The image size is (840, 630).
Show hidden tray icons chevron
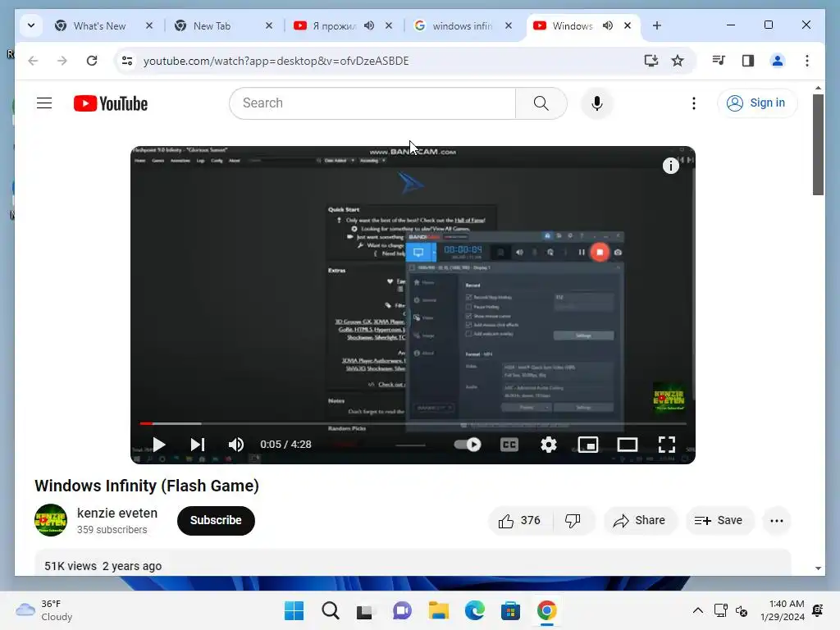[x=698, y=610]
